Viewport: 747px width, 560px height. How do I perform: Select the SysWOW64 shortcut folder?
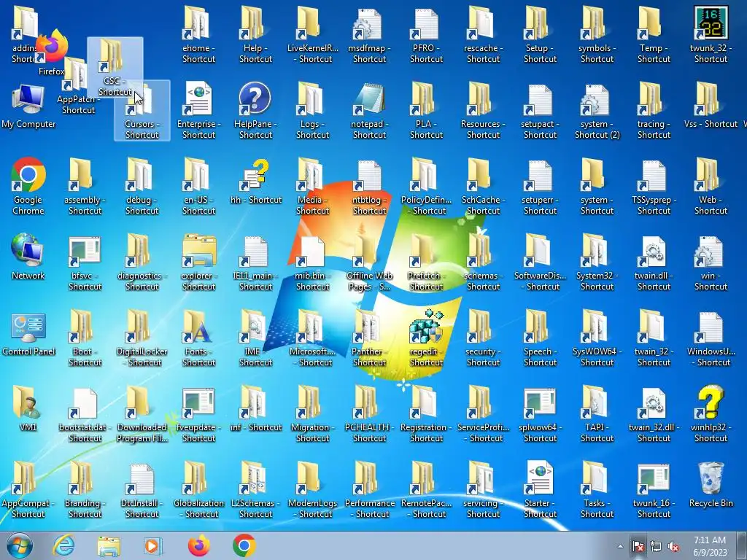click(597, 338)
